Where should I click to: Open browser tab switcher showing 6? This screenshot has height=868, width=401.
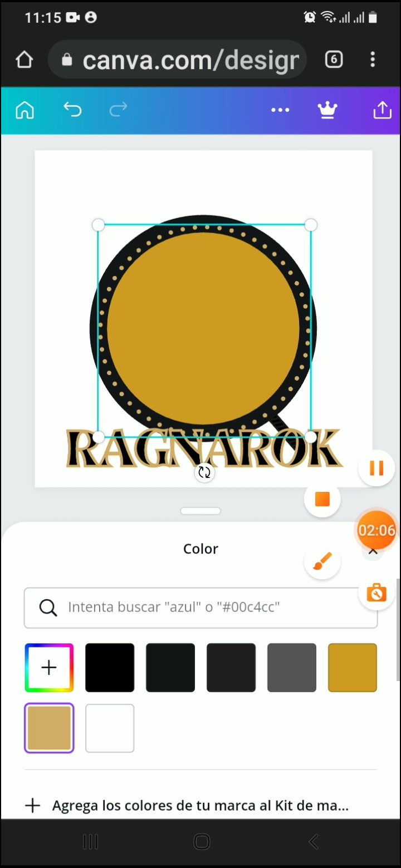334,60
